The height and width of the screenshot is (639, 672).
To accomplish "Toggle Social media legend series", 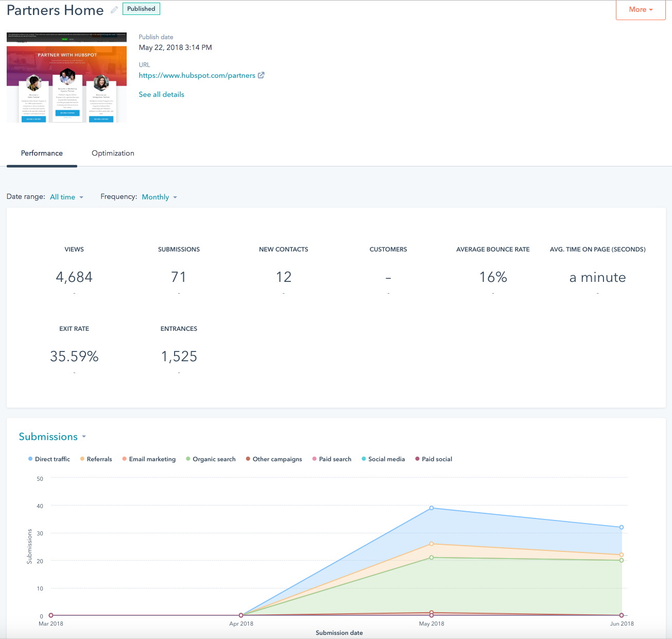I will pos(383,459).
